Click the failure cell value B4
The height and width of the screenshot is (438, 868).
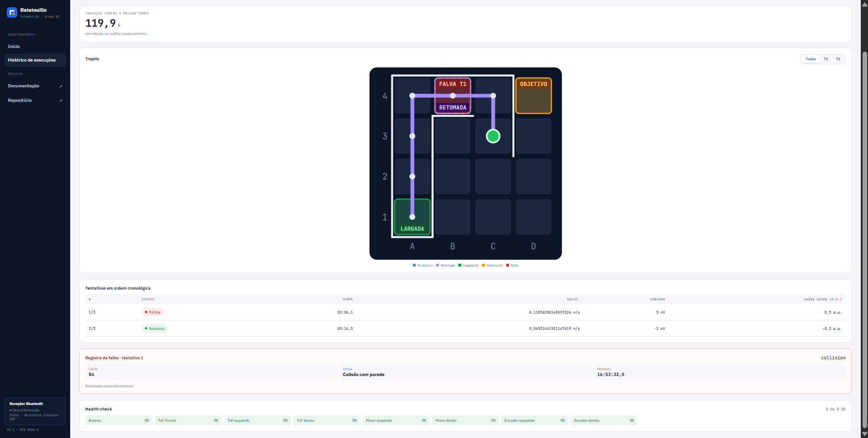pyautogui.click(x=91, y=375)
